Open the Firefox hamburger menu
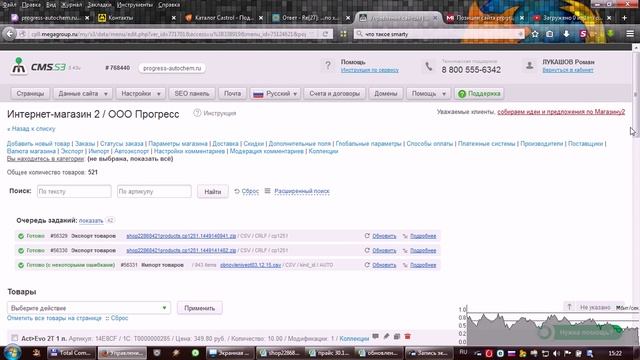Screen dimensions: 640x360 [x=630, y=34]
